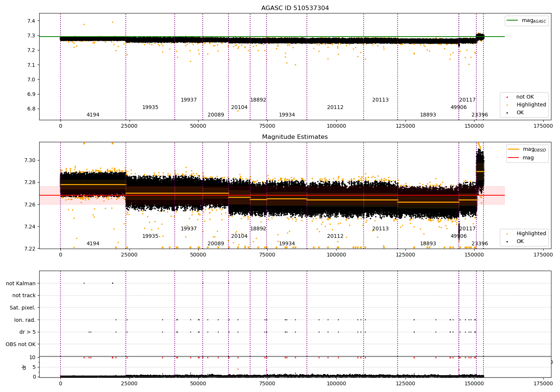Click OBSID label 18893 in the middle plot
The width and height of the screenshot is (560, 392).
click(428, 244)
